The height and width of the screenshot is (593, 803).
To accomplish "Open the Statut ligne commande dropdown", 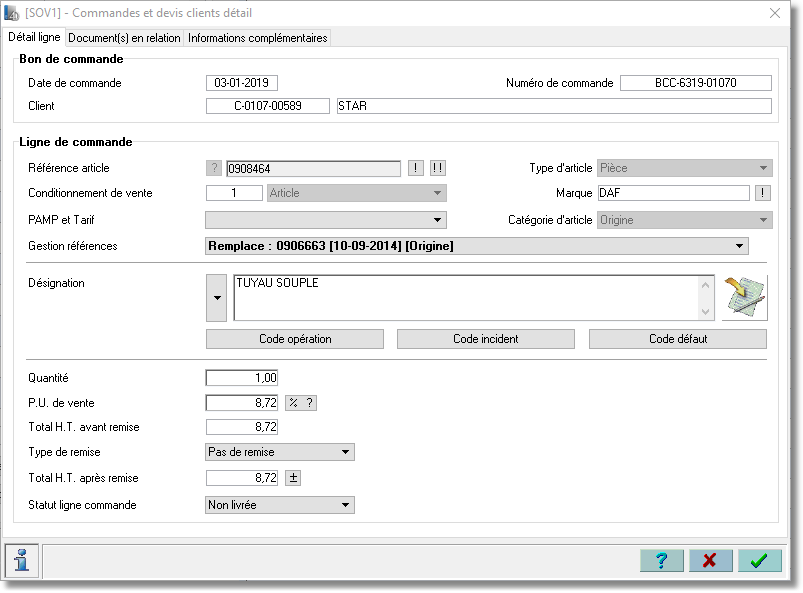I will coord(280,505).
